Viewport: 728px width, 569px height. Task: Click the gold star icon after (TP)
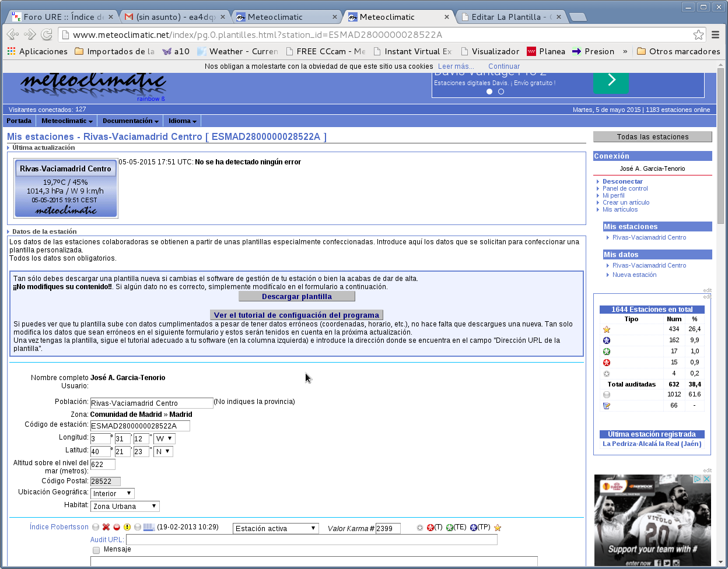[498, 528]
